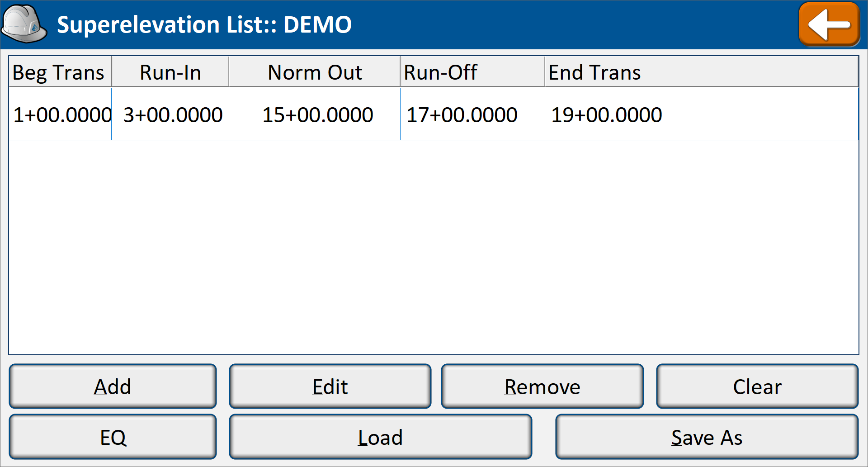This screenshot has height=467, width=868.
Task: Clear the superelevation list
Action: tap(757, 386)
